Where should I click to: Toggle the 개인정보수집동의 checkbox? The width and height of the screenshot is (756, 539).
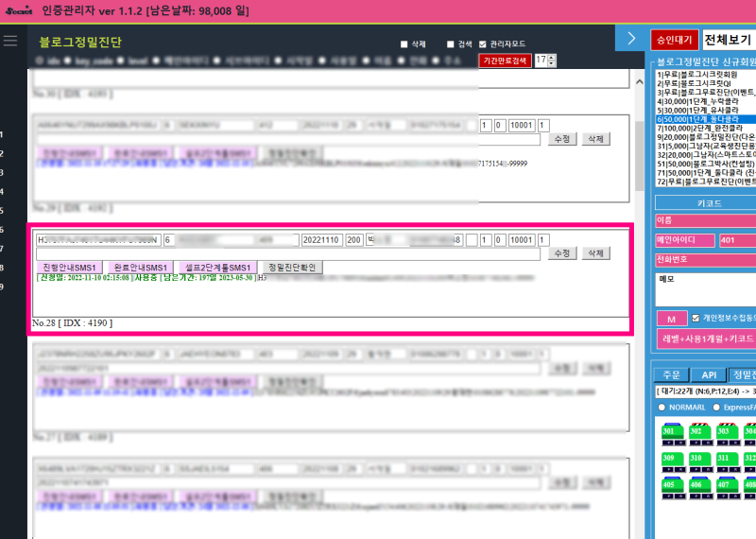[x=696, y=318]
